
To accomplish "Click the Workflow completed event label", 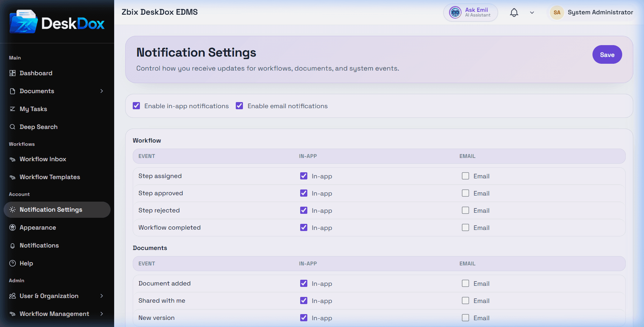I will (x=169, y=227).
